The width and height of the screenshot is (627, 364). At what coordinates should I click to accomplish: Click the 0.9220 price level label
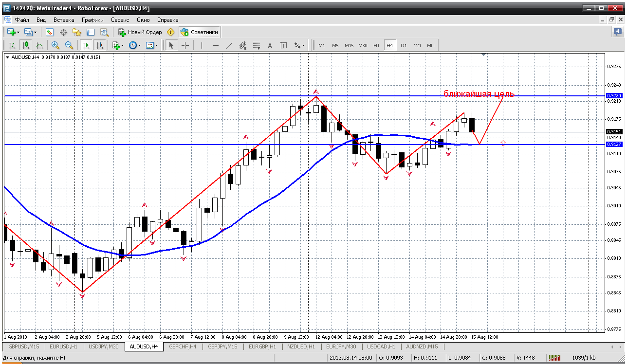(614, 96)
